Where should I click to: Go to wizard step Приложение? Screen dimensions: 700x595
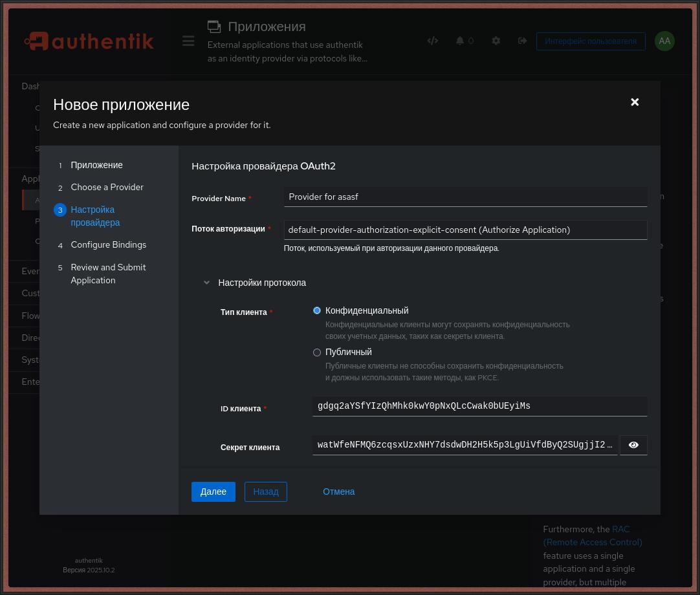click(96, 165)
